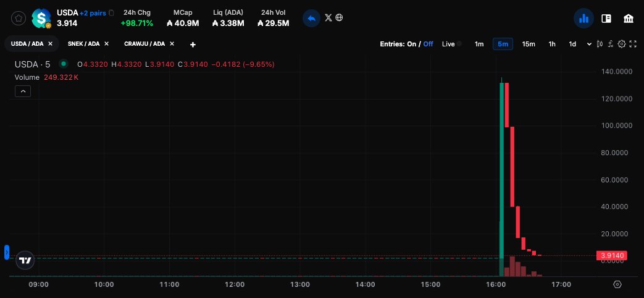644x298 pixels.
Task: Switch to the USDA / ADA tab
Action: 27,43
